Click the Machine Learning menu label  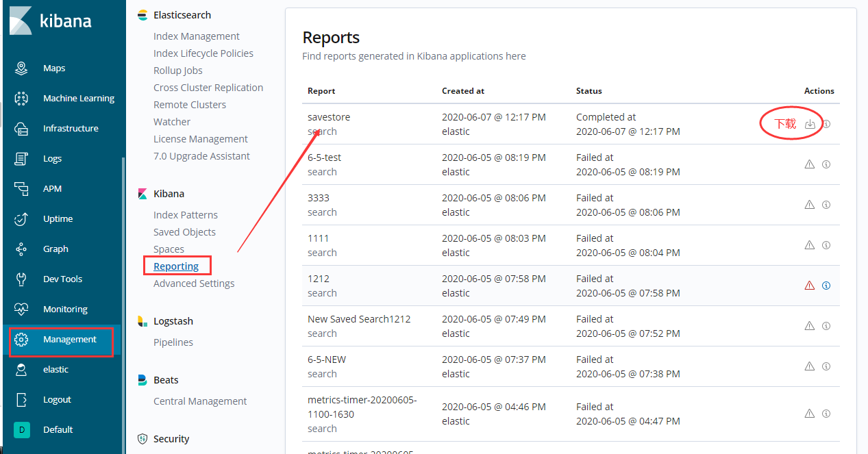(79, 98)
